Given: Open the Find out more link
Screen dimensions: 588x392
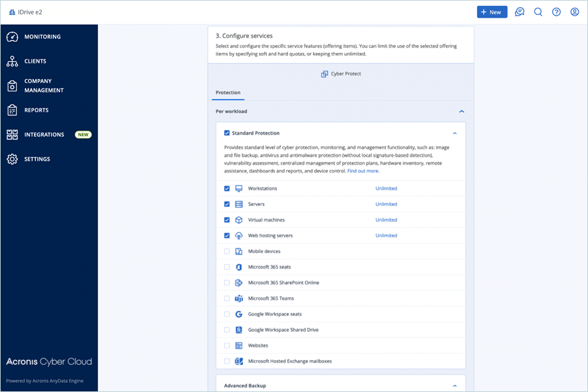Looking at the screenshot, I should [363, 171].
